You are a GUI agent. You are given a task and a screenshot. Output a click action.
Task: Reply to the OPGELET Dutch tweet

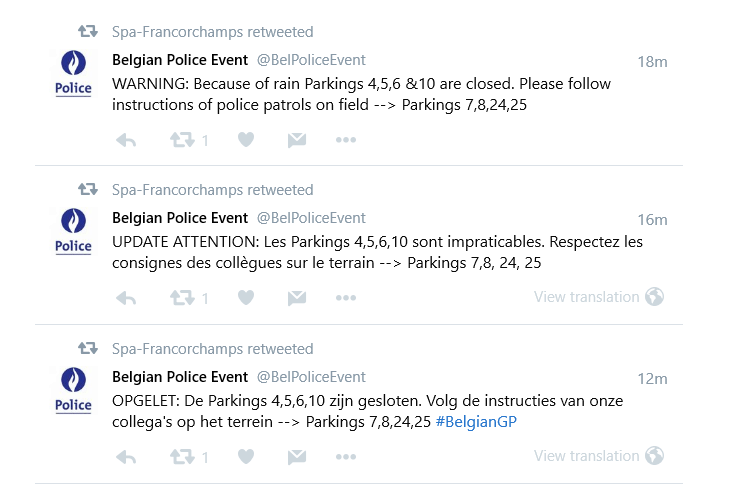(126, 457)
